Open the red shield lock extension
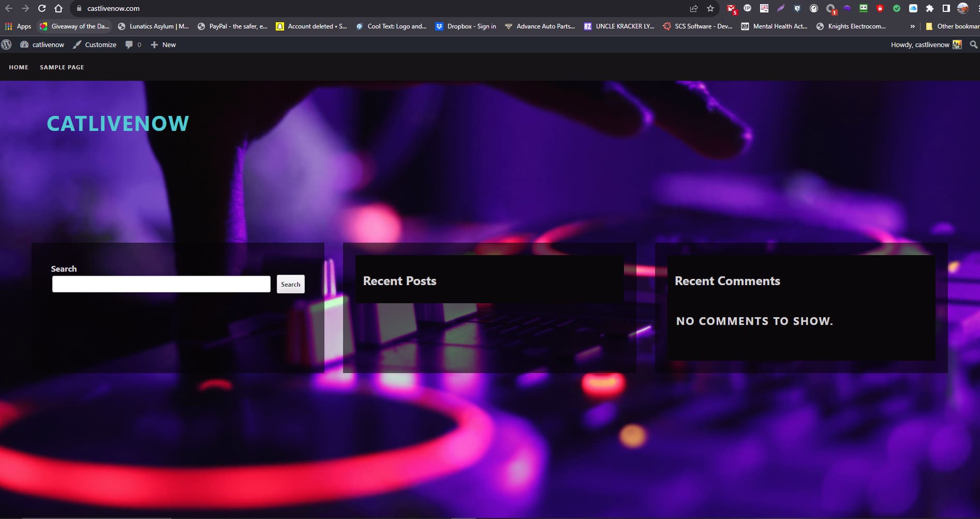 (x=880, y=8)
